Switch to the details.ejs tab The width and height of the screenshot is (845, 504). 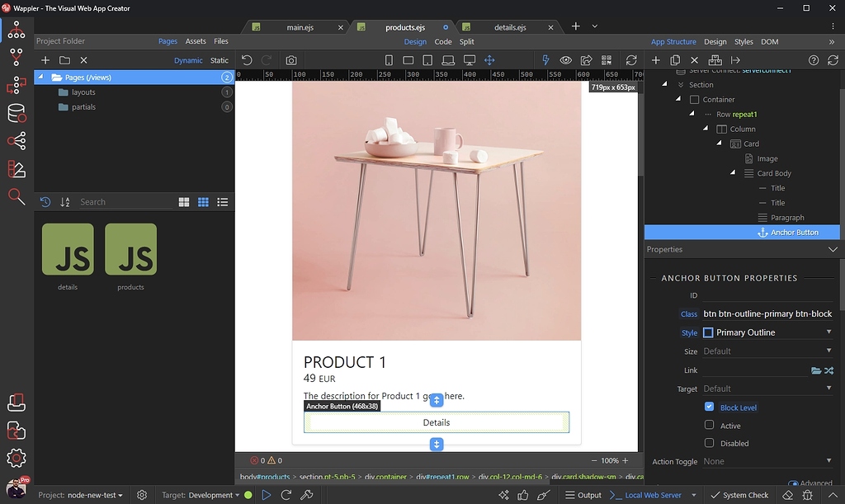point(509,27)
